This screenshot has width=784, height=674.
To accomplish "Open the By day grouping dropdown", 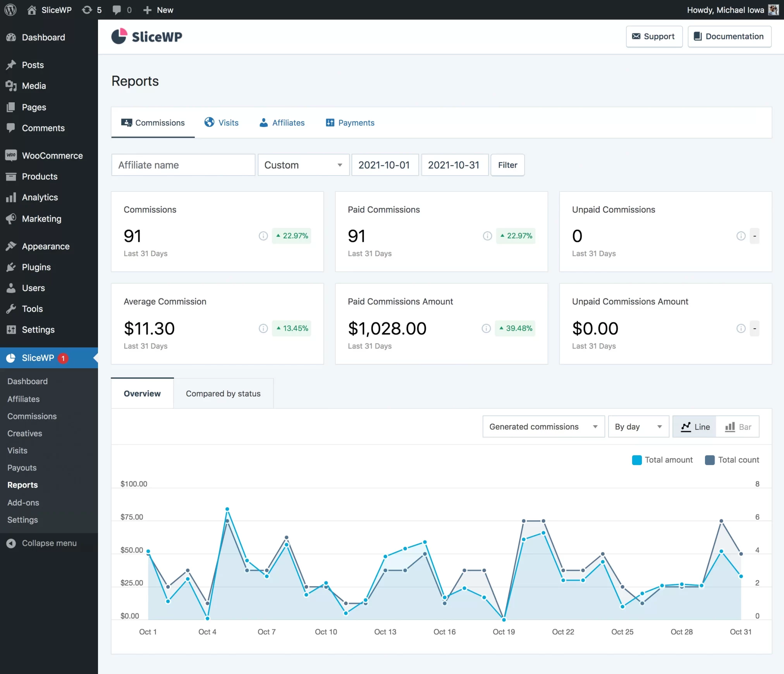I will tap(638, 426).
